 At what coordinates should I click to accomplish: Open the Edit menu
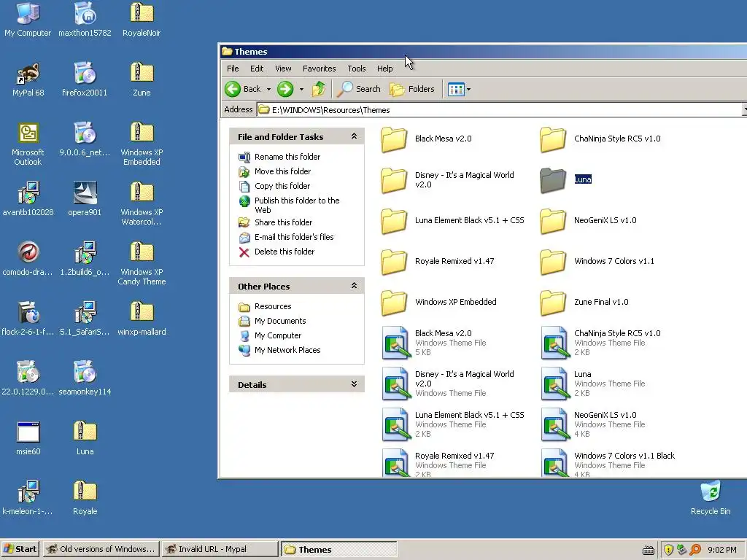pyautogui.click(x=257, y=69)
